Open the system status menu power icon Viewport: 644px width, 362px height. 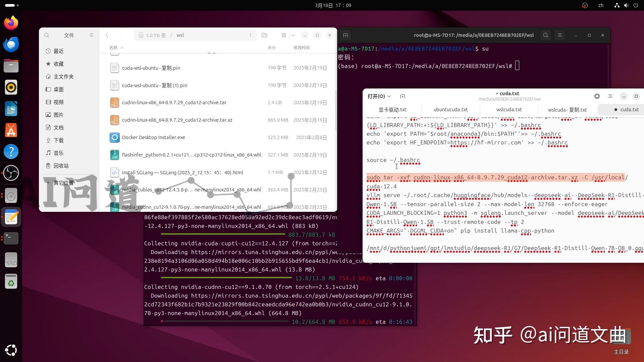[636, 5]
